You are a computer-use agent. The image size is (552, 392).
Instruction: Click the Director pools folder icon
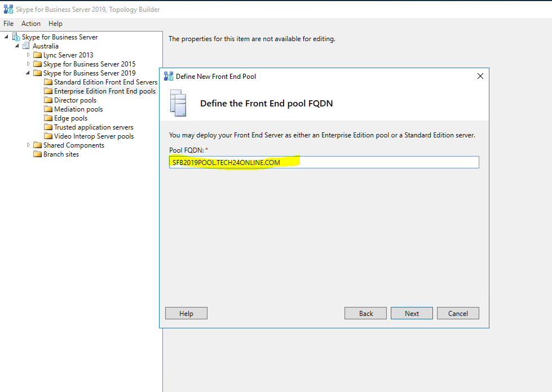click(x=48, y=100)
